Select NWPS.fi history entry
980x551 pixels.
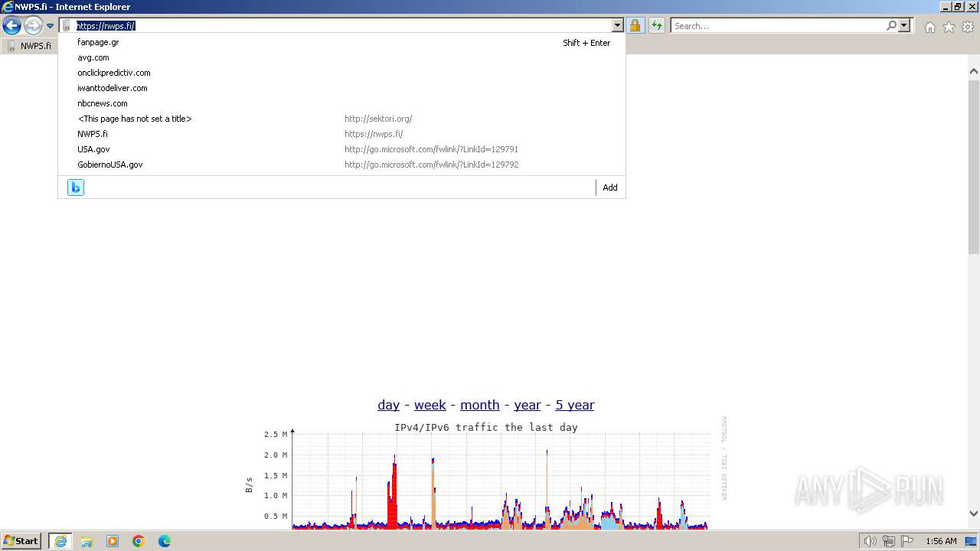(x=341, y=134)
